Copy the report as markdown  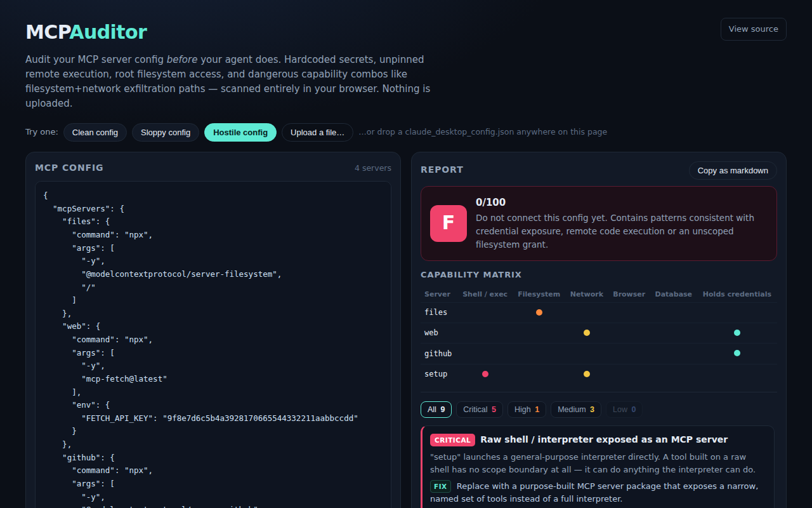pyautogui.click(x=733, y=170)
